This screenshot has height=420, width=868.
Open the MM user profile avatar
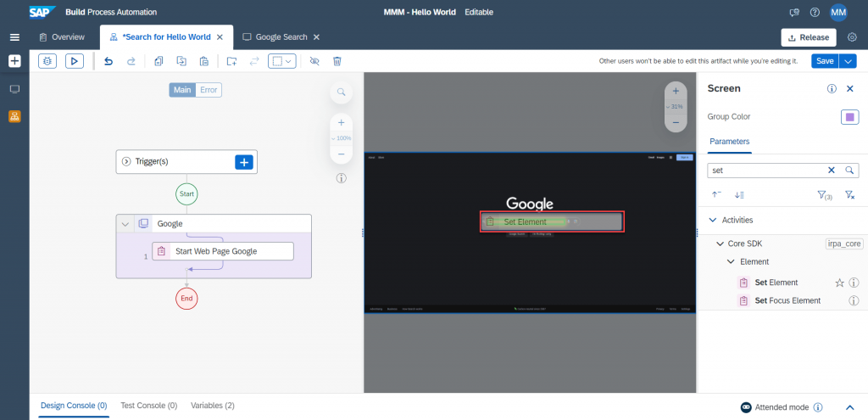click(838, 12)
